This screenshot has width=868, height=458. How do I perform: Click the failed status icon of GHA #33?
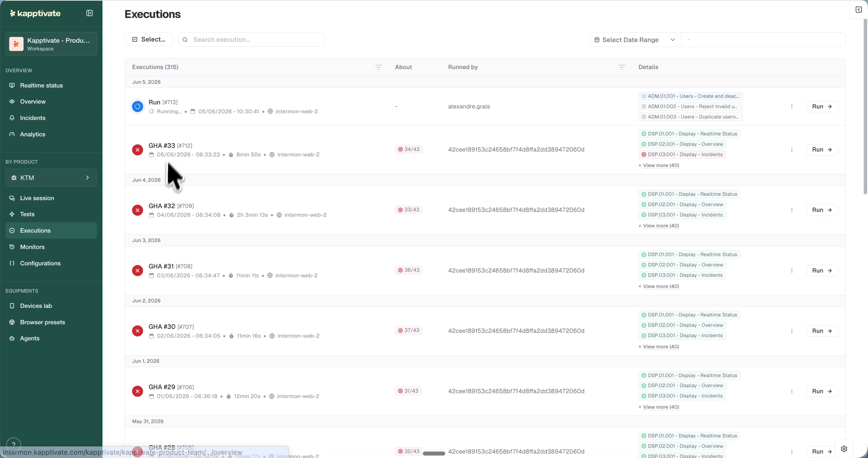(x=137, y=150)
